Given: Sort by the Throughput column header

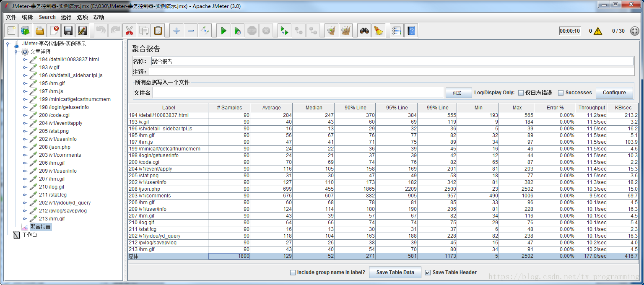Looking at the screenshot, I should 592,108.
